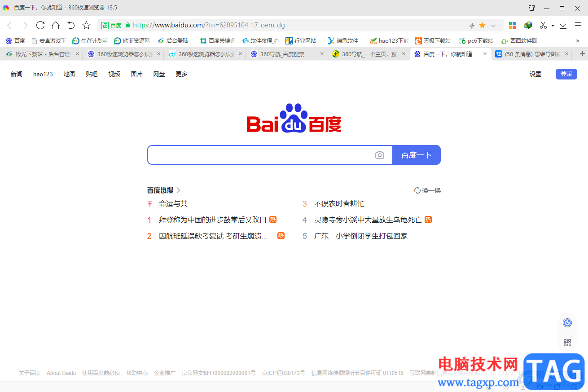
Task: Open Baidu 视频 navigation link
Action: click(x=114, y=74)
